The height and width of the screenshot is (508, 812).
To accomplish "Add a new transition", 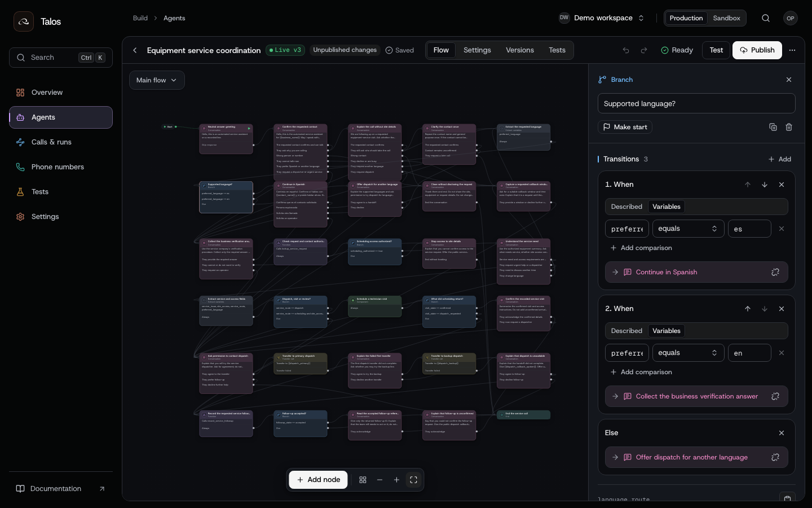I will [779, 159].
